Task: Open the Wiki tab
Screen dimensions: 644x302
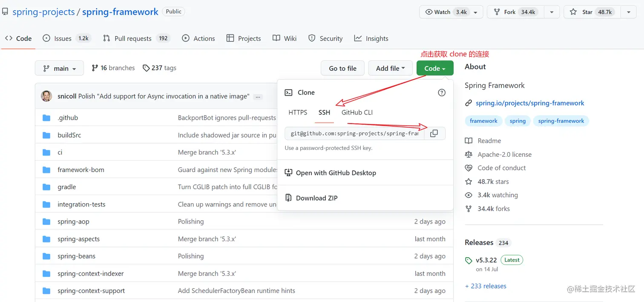Action: point(285,38)
